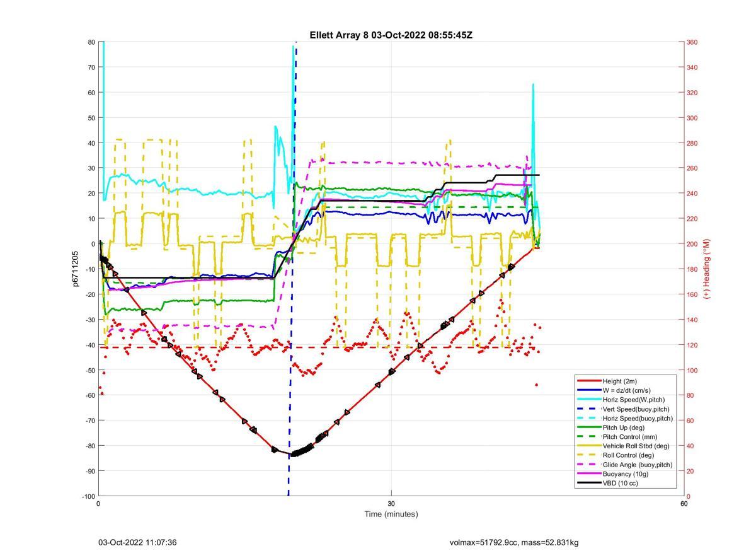756x558 pixels.
Task: Click left y-axis tick label '80'
Action: 91,42
